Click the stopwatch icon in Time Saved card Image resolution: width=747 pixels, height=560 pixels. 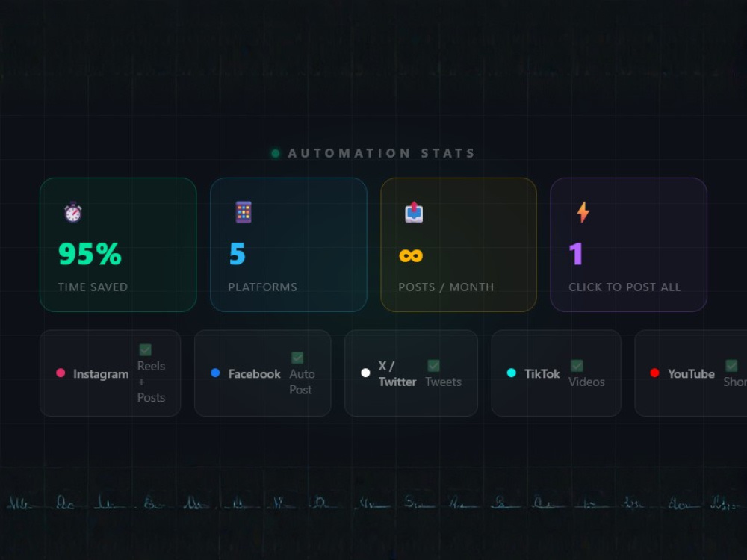(73, 212)
